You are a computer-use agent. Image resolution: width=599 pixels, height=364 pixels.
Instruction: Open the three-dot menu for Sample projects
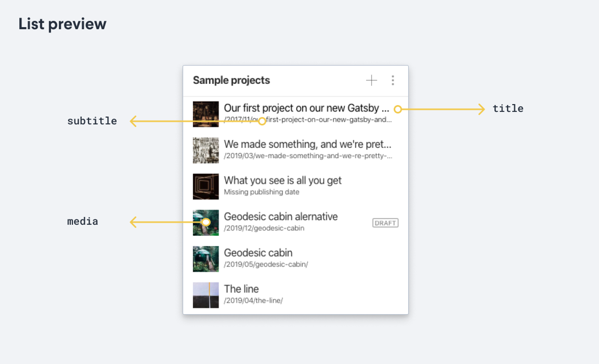393,81
